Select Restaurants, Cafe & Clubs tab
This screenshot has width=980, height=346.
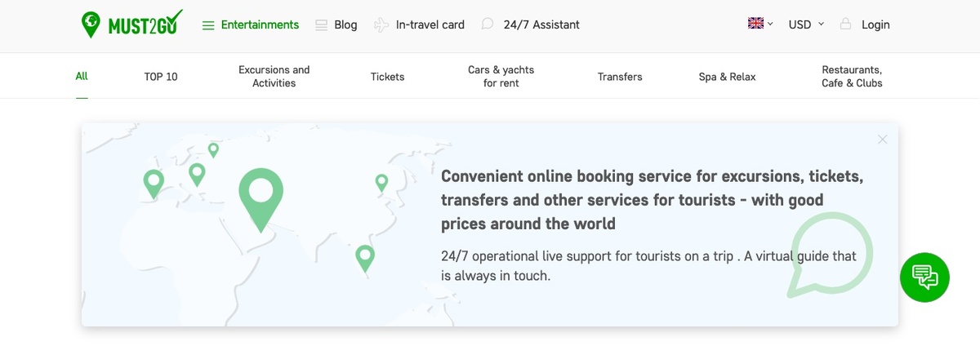tap(852, 77)
